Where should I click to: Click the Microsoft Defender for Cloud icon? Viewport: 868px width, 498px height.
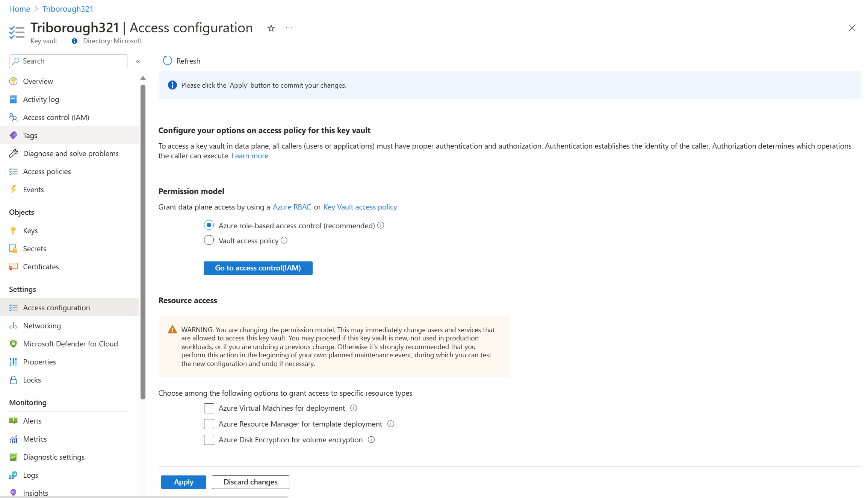[13, 343]
